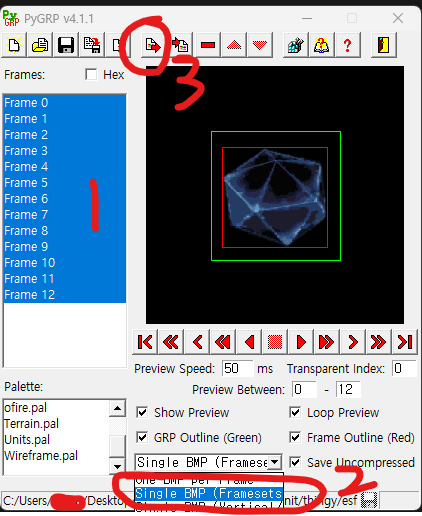Select Frame 9 in the list
422x516 pixels.
(x=65, y=247)
